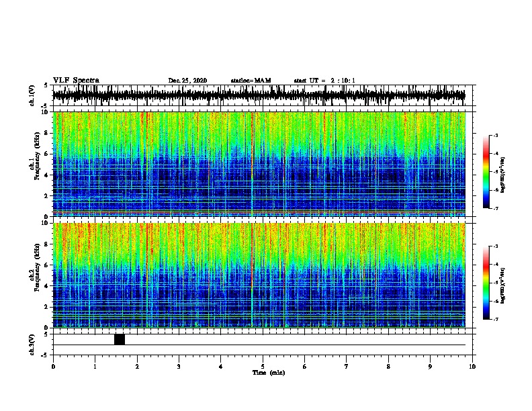532x411 pixels.
Task: Click the time axis tick label "1"
Action: click(95, 366)
